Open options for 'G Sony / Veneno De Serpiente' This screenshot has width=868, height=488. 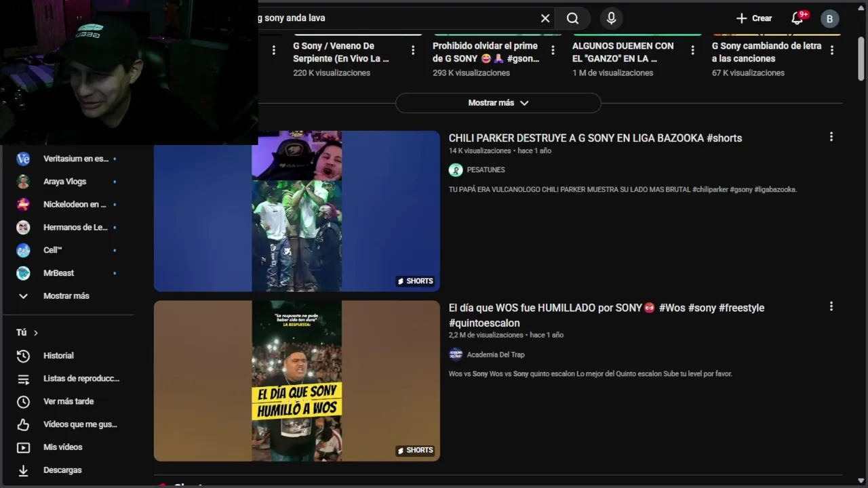click(x=413, y=50)
